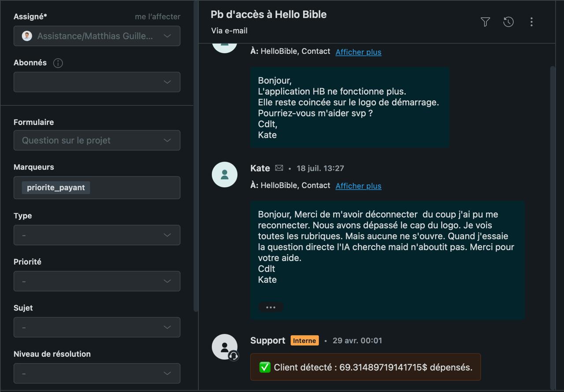Click the priorite_payant tag in Marqueurs
564x392 pixels.
(x=56, y=188)
